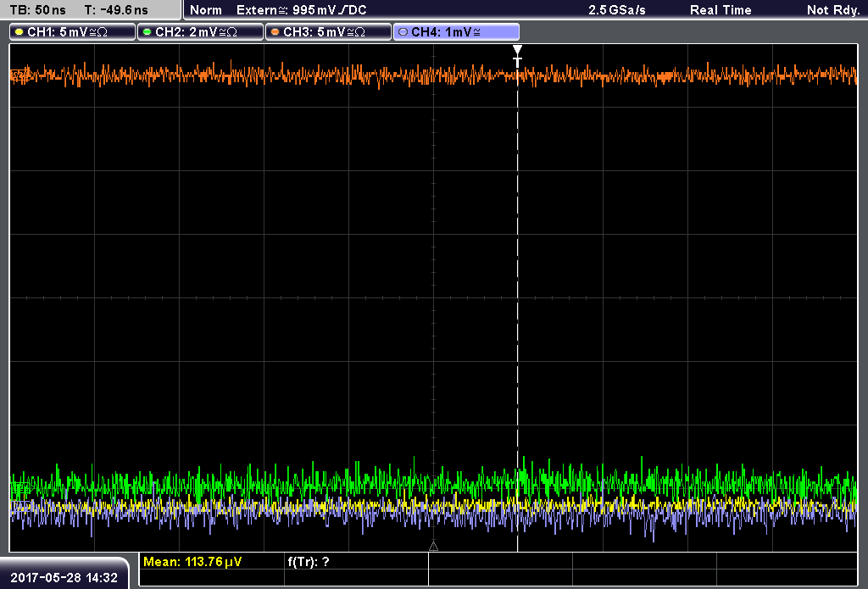This screenshot has width=868, height=589.
Task: Click the f(Tr): ? measurement field
Action: coord(309,562)
